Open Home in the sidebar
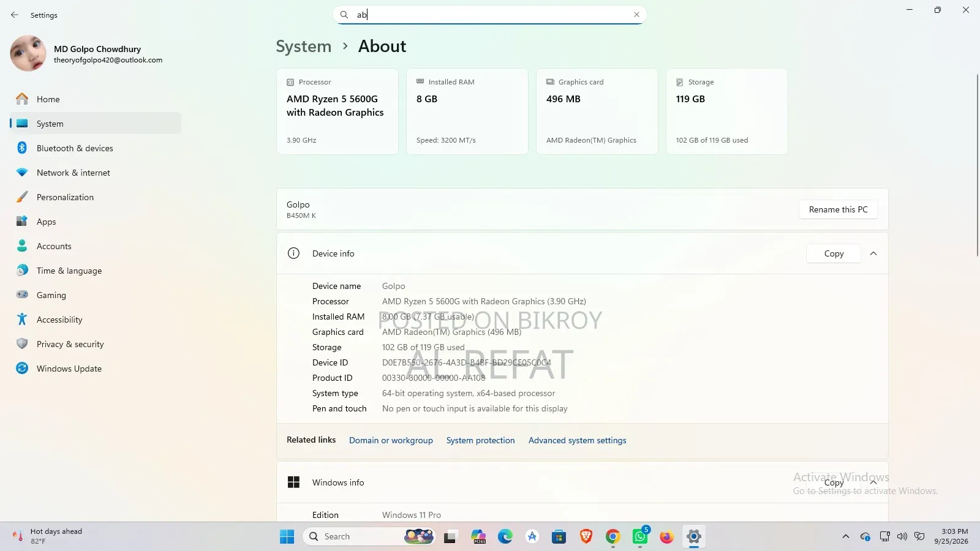The width and height of the screenshot is (980, 551). click(96, 99)
